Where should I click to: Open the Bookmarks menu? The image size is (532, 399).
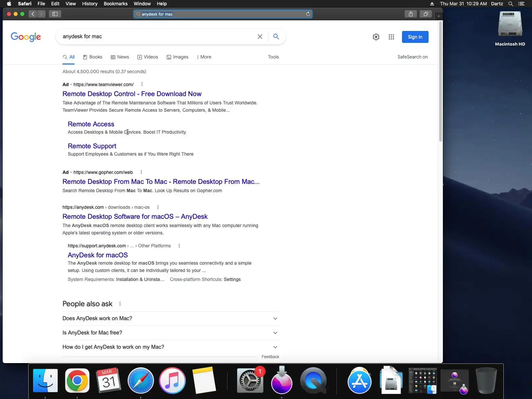pyautogui.click(x=116, y=4)
